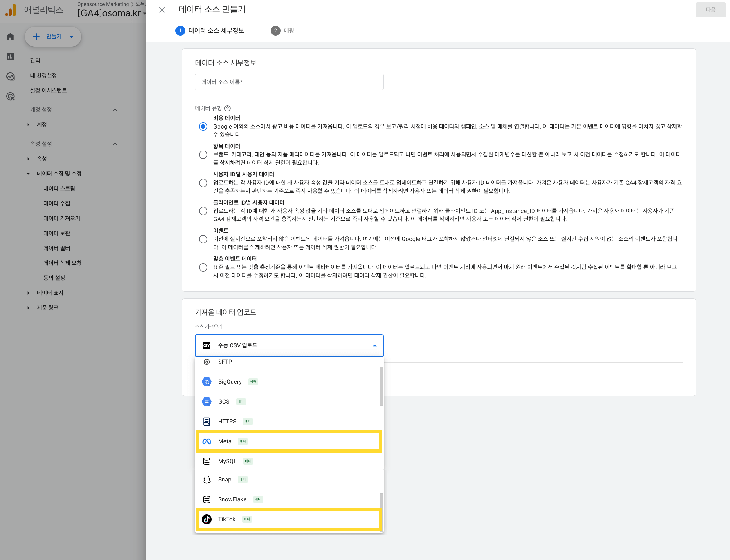Click the Home icon in left rail

click(x=10, y=37)
